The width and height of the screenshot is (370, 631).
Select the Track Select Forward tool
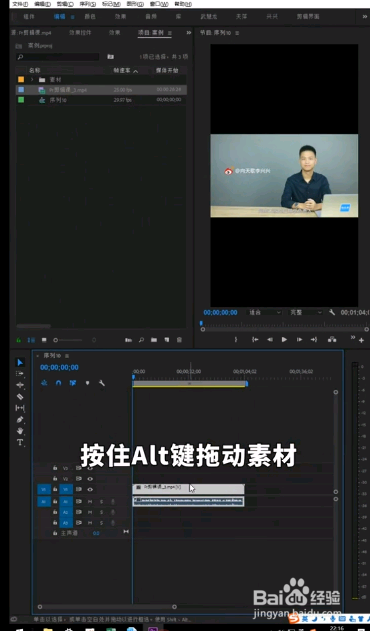20,373
